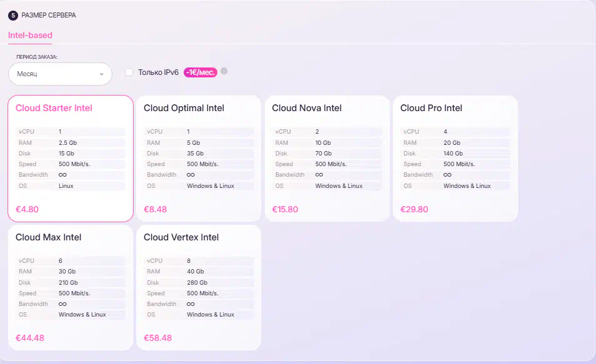The height and width of the screenshot is (364, 596).
Task: Select the Cloud Optimal Intel plan title
Action: pyautogui.click(x=184, y=108)
